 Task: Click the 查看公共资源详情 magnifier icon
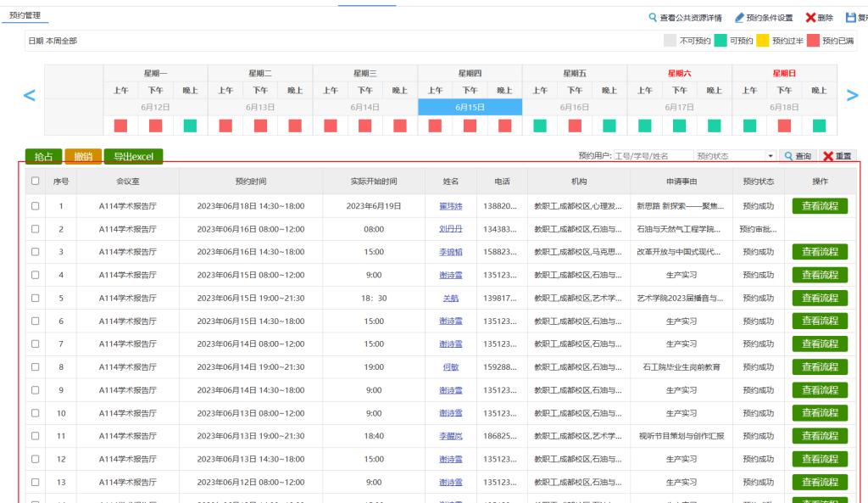[652, 18]
